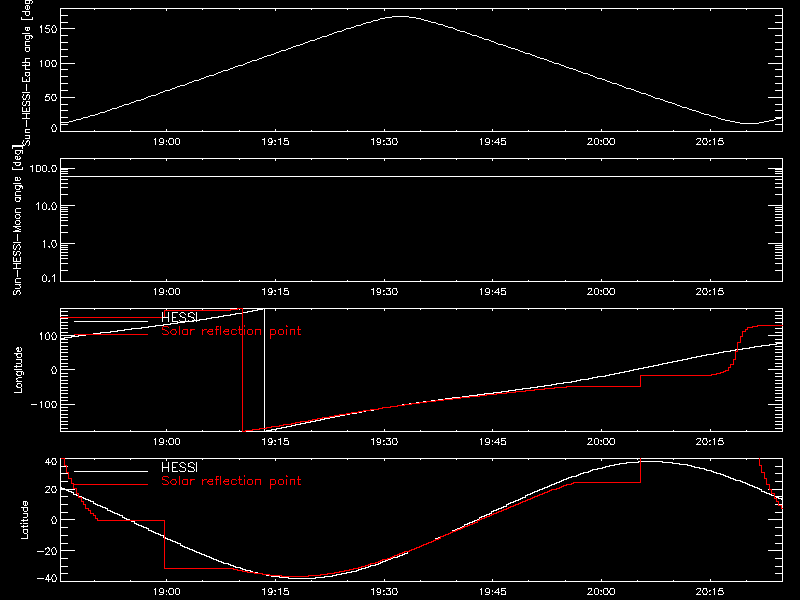
Task: Click 20:15 time label under Moon angle plot
Action: [x=709, y=292]
